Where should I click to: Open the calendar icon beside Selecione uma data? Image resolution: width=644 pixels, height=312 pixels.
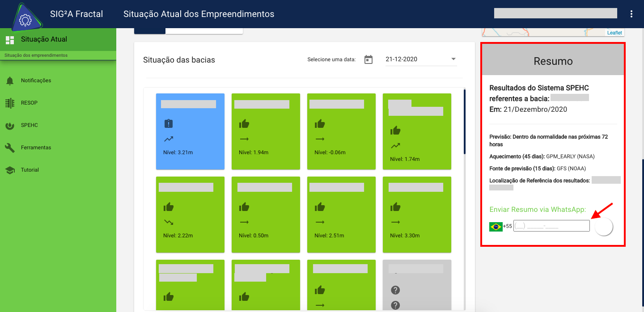pyautogui.click(x=369, y=59)
